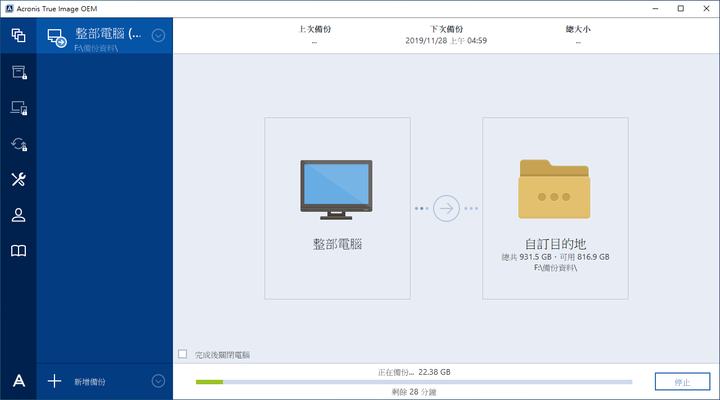
Task: Open the locked device section icon
Action: tap(19, 108)
